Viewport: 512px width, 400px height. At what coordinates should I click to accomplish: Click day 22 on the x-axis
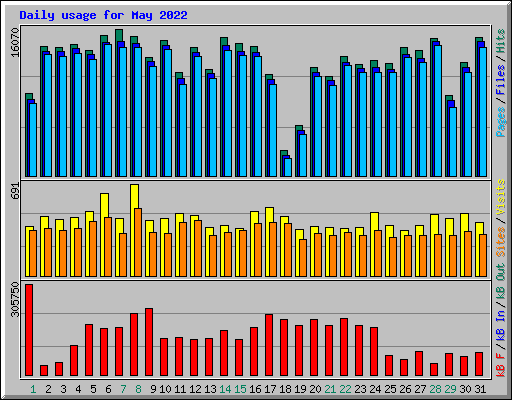point(345,389)
